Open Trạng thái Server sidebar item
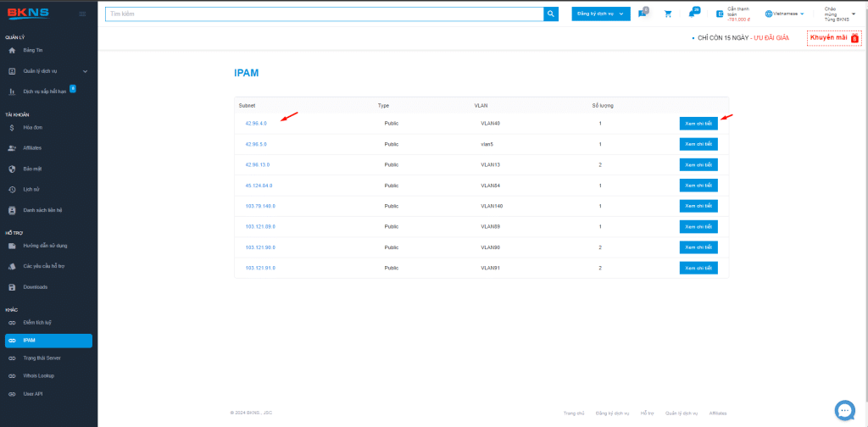Image resolution: width=868 pixels, height=427 pixels. pyautogui.click(x=42, y=358)
